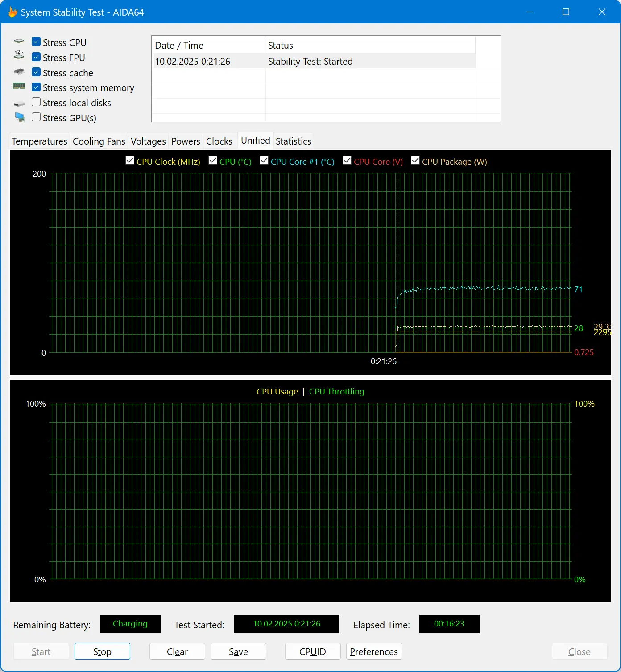Click the CPU chip icon beside Stress CPU
Viewport: 621px width, 672px height.
tap(19, 41)
